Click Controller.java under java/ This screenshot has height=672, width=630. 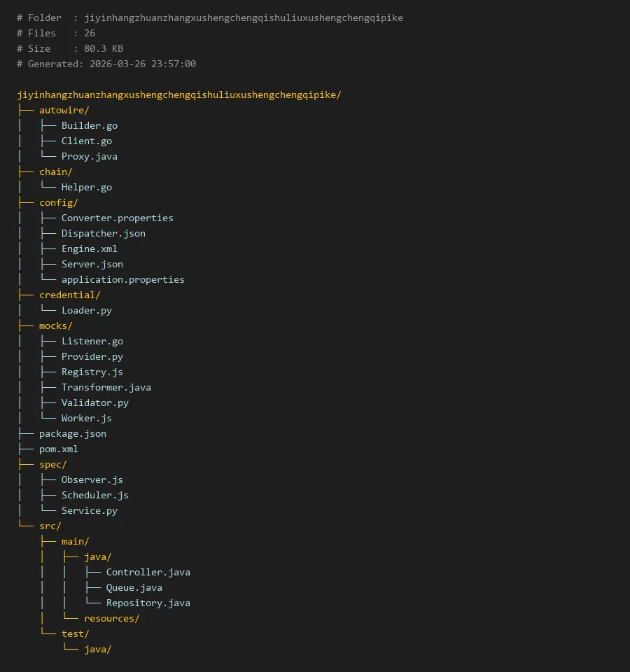click(x=148, y=572)
